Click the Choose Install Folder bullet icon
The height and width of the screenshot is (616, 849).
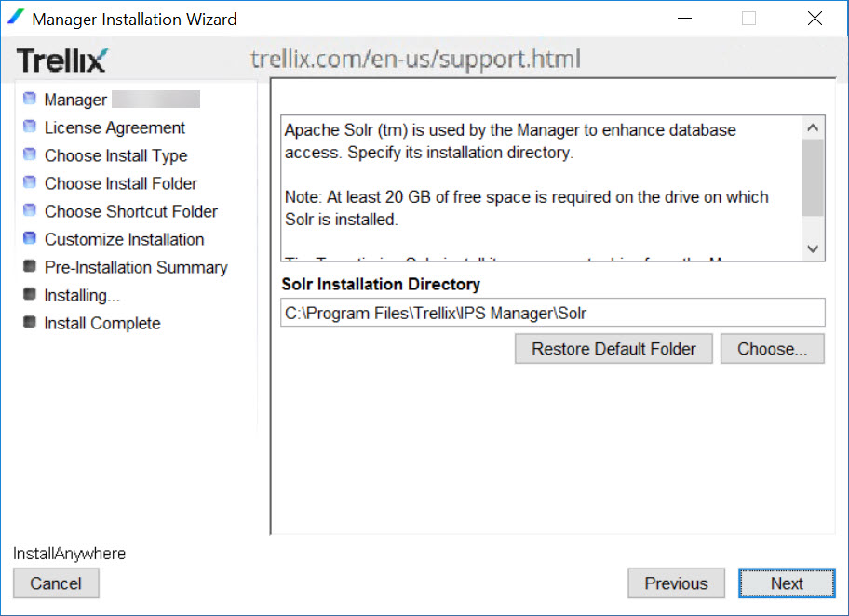pos(30,182)
